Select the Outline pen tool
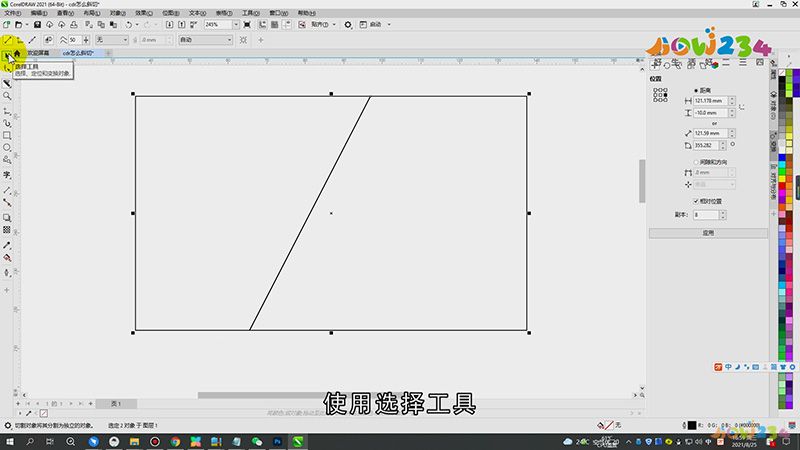The height and width of the screenshot is (450, 800). coord(7,272)
